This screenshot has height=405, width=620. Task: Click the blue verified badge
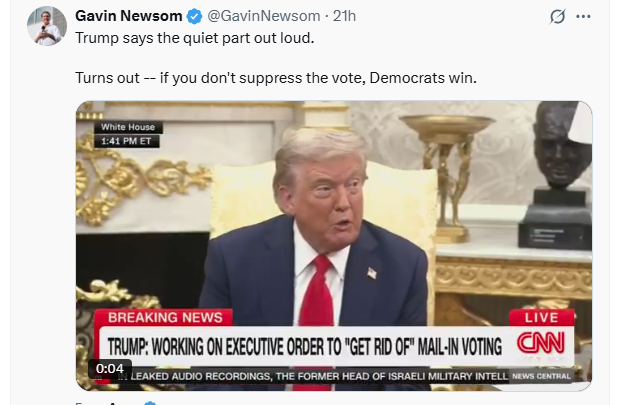194,16
